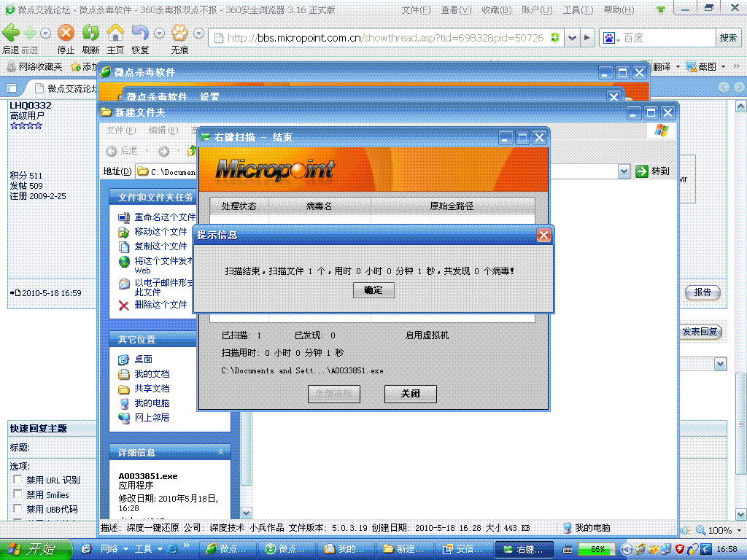The image size is (747, 560).
Task: Click 重命名这个文件 task link
Action: point(165,217)
